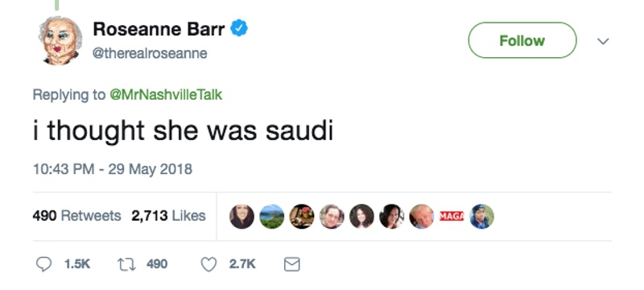Screen dimensions: 644x290
Task: Expand the tweet options chevron menu
Action: tap(602, 41)
